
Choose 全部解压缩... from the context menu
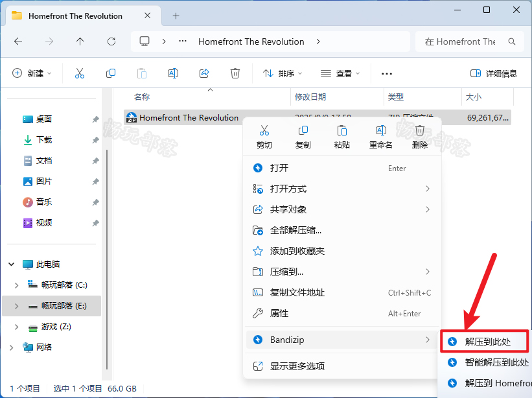click(342, 230)
